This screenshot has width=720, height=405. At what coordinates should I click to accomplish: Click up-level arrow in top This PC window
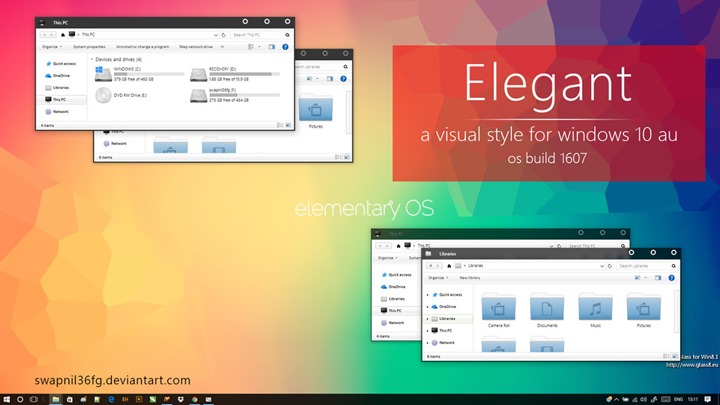click(x=63, y=35)
